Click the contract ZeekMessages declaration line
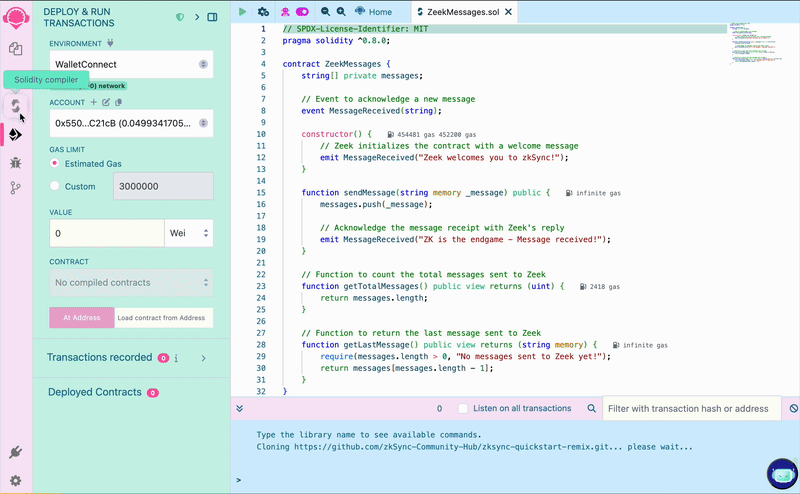Screen dimensions: 800x494 coord(336,64)
